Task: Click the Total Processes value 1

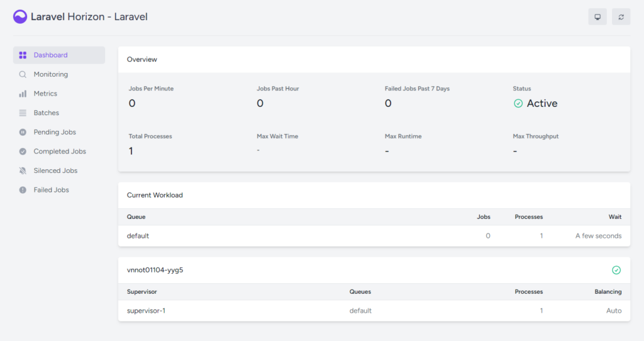Action: pyautogui.click(x=131, y=151)
